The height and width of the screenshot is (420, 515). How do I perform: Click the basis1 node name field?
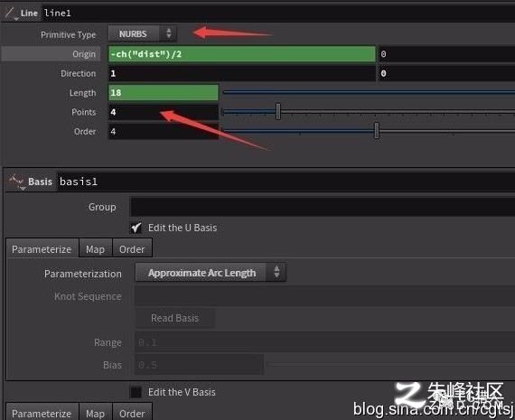coord(286,182)
